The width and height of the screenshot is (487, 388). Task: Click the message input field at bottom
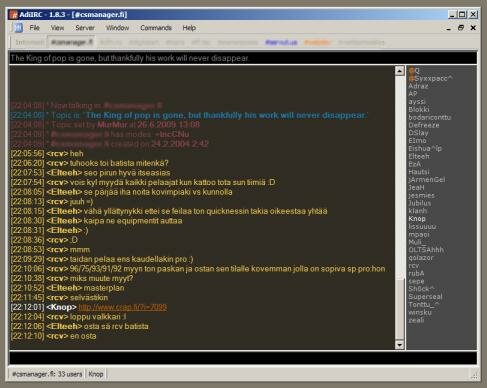point(243,358)
